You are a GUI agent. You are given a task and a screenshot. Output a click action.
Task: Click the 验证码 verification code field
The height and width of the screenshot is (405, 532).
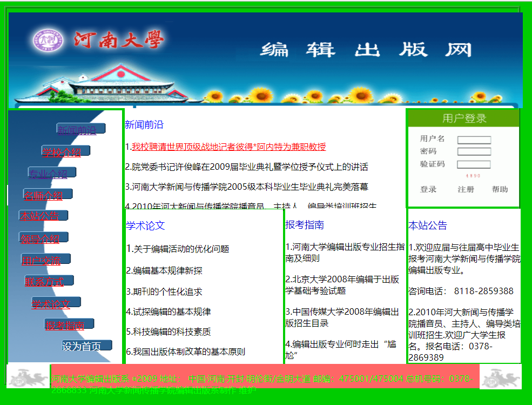coord(474,164)
